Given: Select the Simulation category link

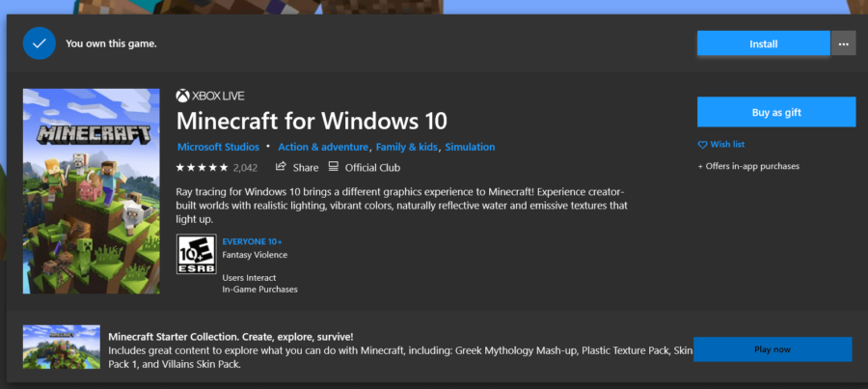Looking at the screenshot, I should (470, 147).
